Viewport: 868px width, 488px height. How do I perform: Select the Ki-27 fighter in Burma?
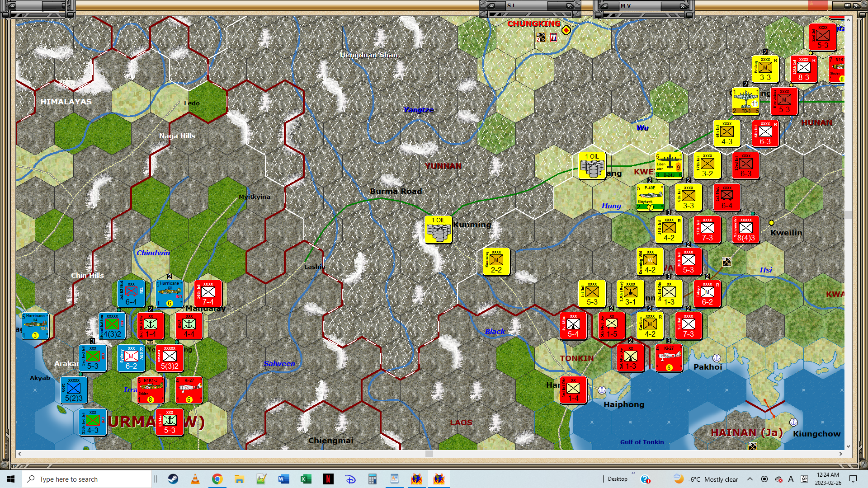[x=189, y=390]
